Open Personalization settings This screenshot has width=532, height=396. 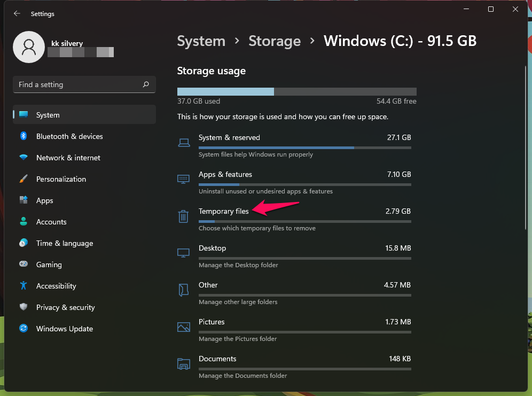click(84, 179)
